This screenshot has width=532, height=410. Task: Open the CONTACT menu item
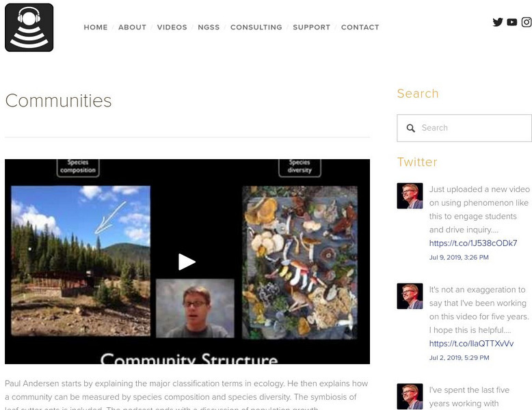point(360,27)
